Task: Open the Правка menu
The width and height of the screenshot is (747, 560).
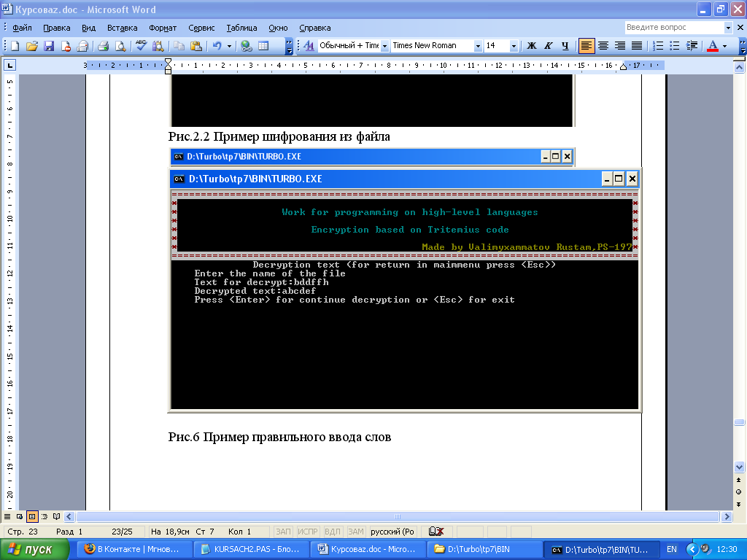Action: (57, 28)
